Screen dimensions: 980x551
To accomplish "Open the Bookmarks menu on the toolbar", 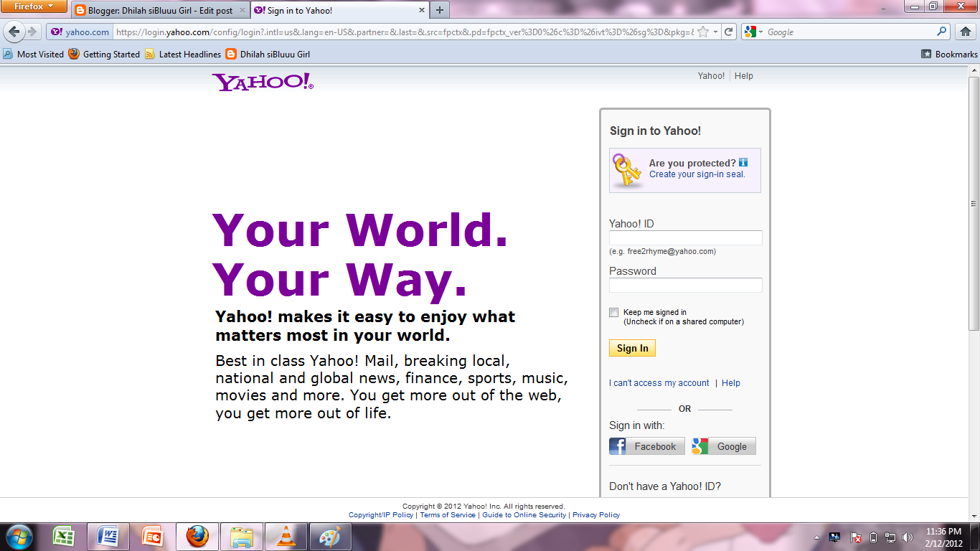I will tap(949, 54).
